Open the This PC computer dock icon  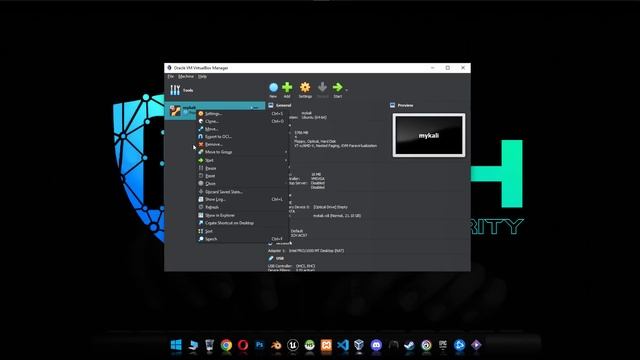(193, 345)
